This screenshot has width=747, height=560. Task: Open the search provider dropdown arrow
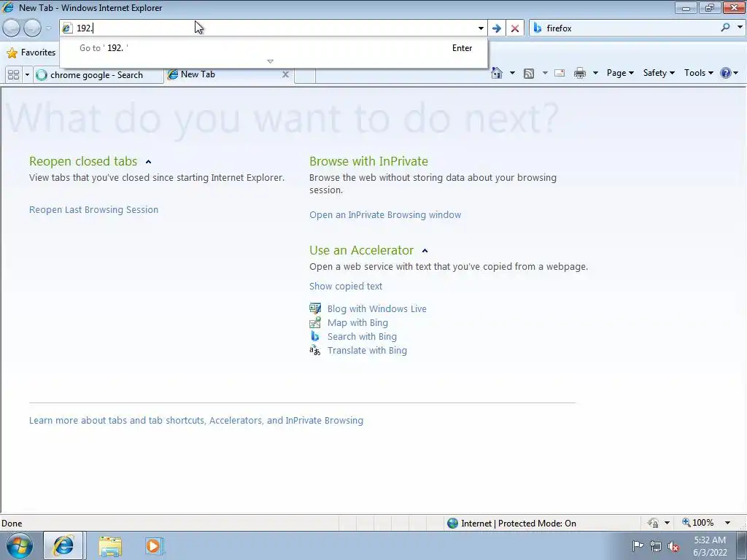click(x=740, y=28)
